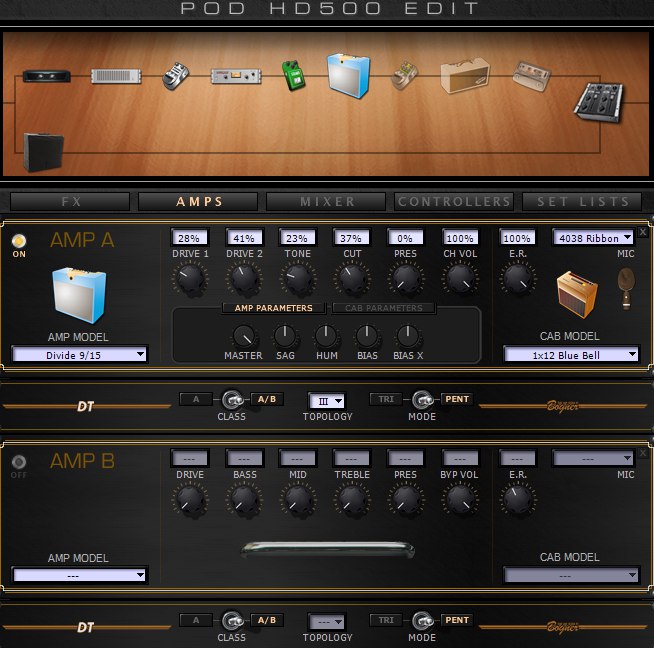This screenshot has height=648, width=654.
Task: Select Class A in first DT section
Action: click(196, 399)
